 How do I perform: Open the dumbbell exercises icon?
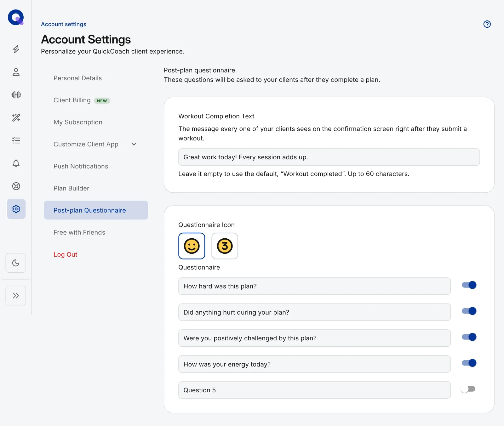point(16,95)
